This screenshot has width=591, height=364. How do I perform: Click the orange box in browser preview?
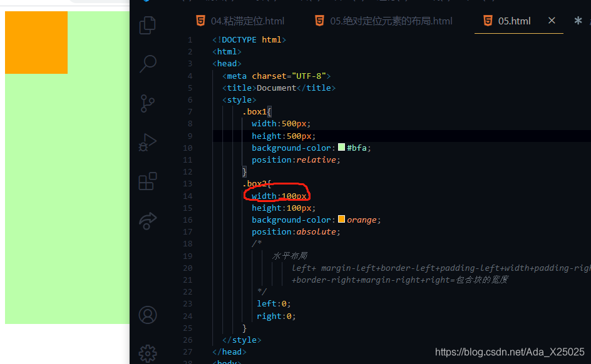coord(36,43)
